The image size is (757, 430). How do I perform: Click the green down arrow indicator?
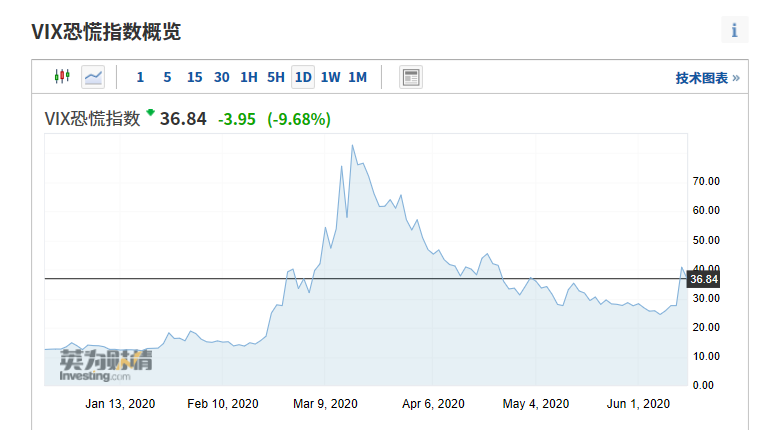point(150,112)
